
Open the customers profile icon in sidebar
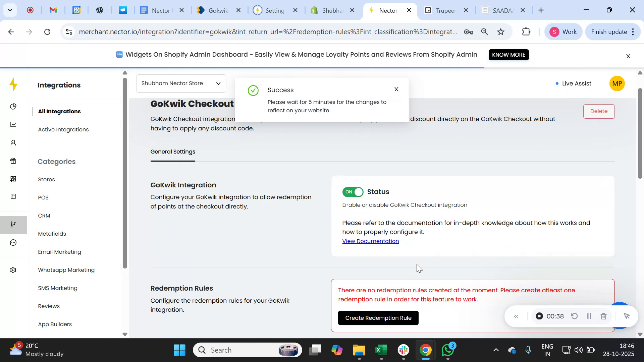pos(13,142)
